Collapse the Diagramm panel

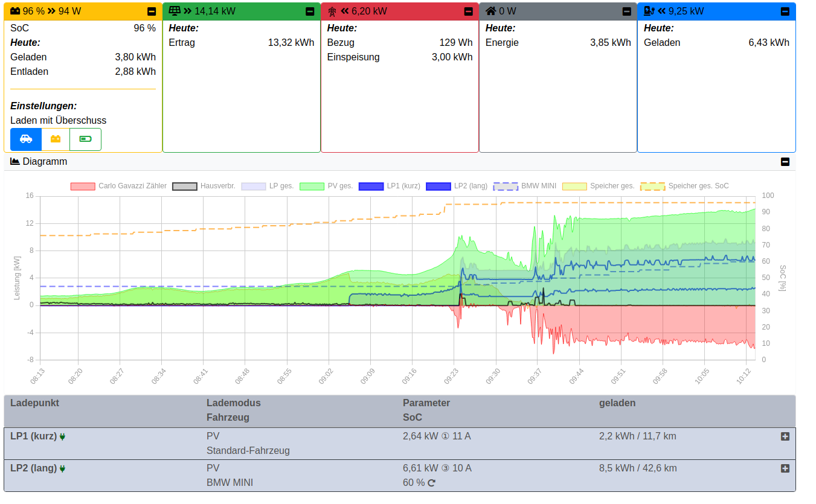(785, 162)
